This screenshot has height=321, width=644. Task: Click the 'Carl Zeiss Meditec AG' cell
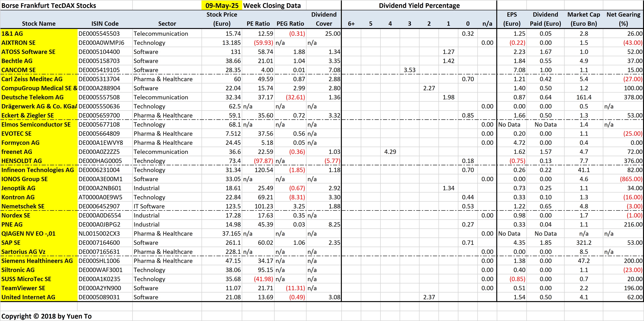[39, 79]
